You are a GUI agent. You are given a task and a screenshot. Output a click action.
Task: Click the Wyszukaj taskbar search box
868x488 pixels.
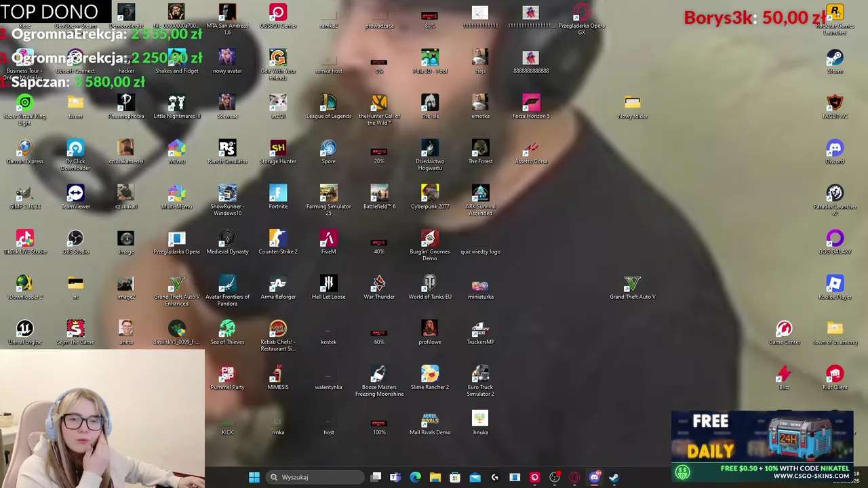pyautogui.click(x=315, y=477)
